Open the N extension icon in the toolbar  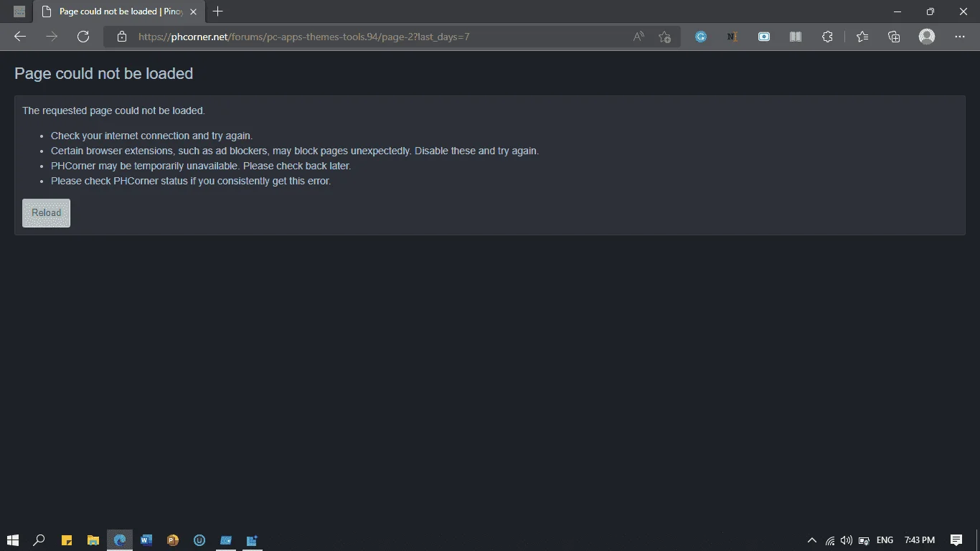(732, 37)
